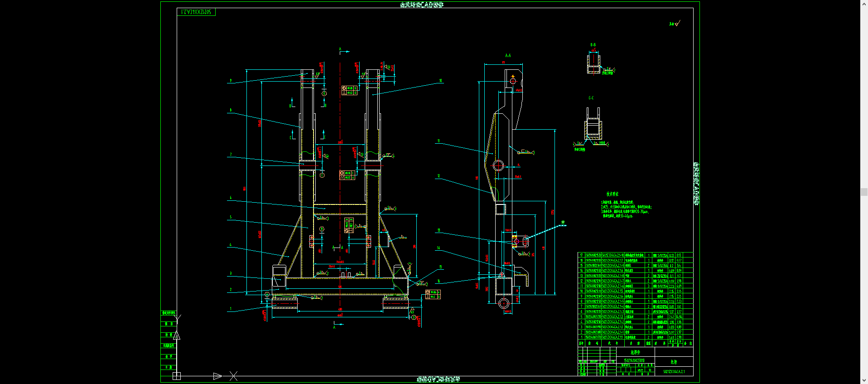Select the A-A section view label
The height and width of the screenshot is (384, 868).
pyautogui.click(x=508, y=55)
